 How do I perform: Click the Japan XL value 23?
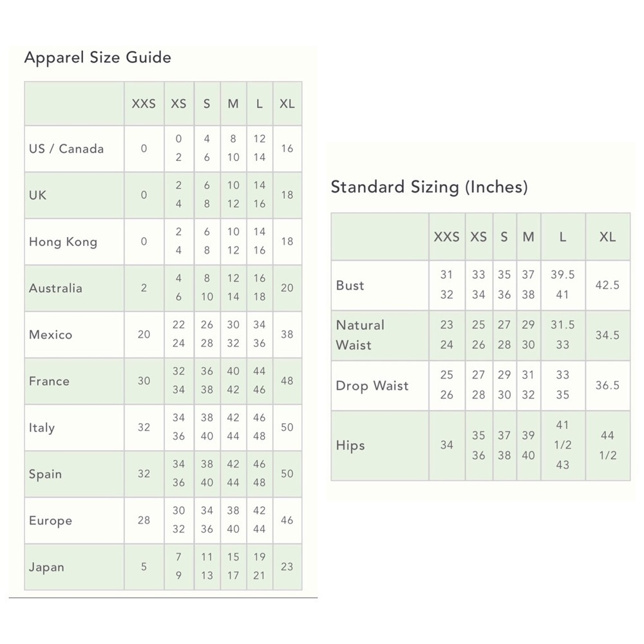(287, 567)
